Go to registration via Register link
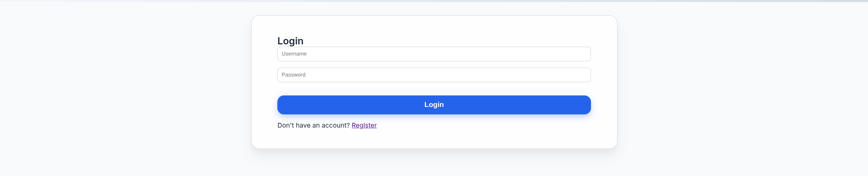 tap(364, 126)
